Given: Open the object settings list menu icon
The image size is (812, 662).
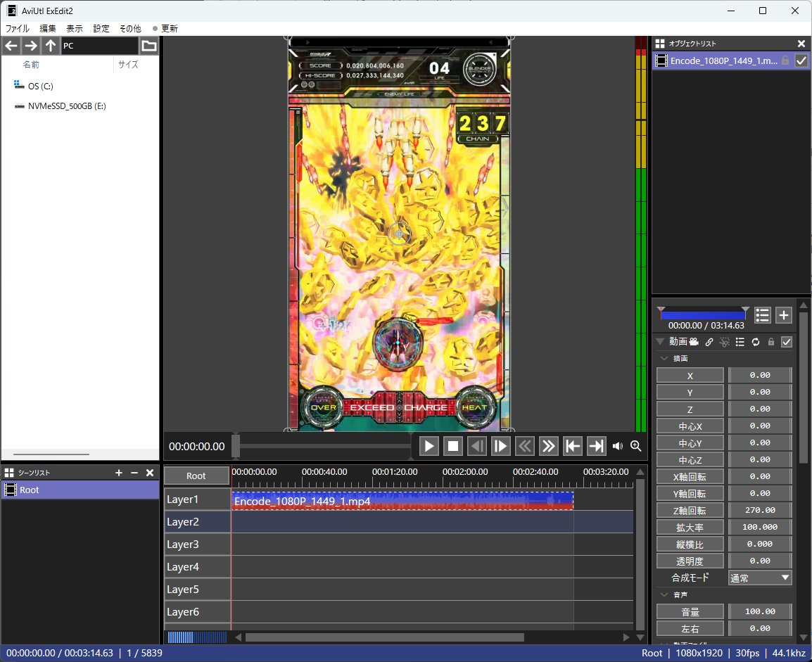Looking at the screenshot, I should (x=762, y=315).
